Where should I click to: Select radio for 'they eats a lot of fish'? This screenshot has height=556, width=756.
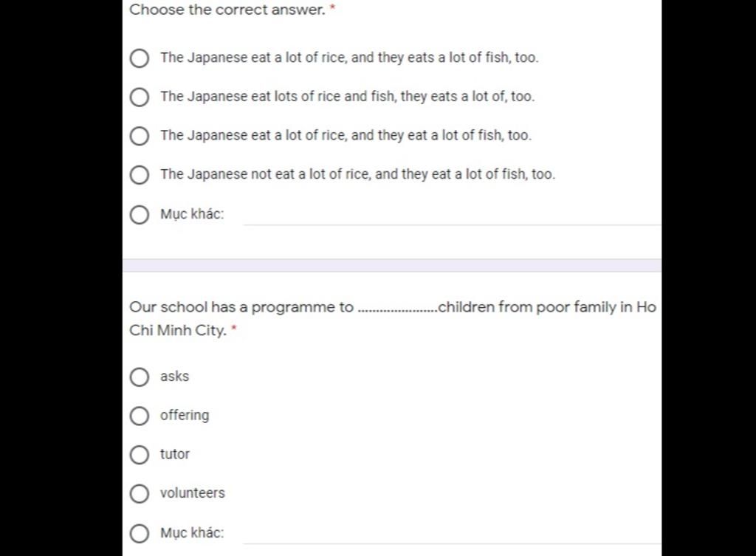pos(140,58)
